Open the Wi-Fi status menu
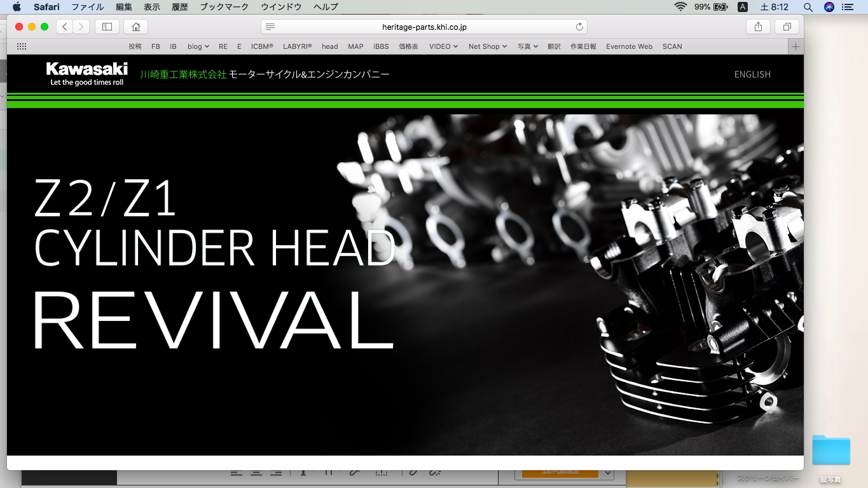The height and width of the screenshot is (488, 868). [681, 7]
